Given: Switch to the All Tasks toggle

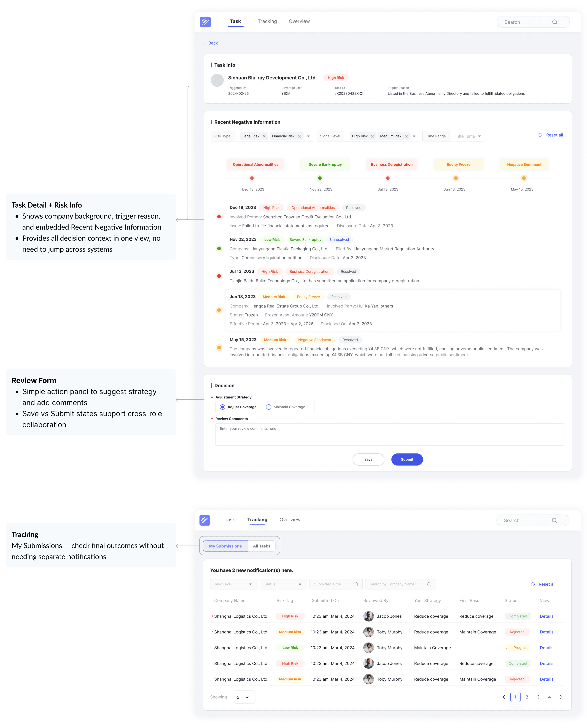Looking at the screenshot, I should [261, 546].
